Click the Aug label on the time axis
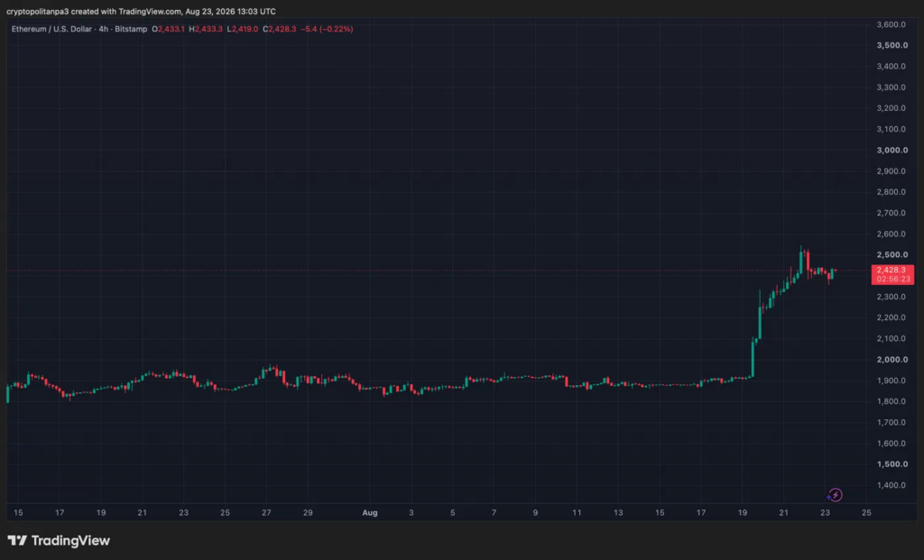Screen dimensions: 924x560 369,513
